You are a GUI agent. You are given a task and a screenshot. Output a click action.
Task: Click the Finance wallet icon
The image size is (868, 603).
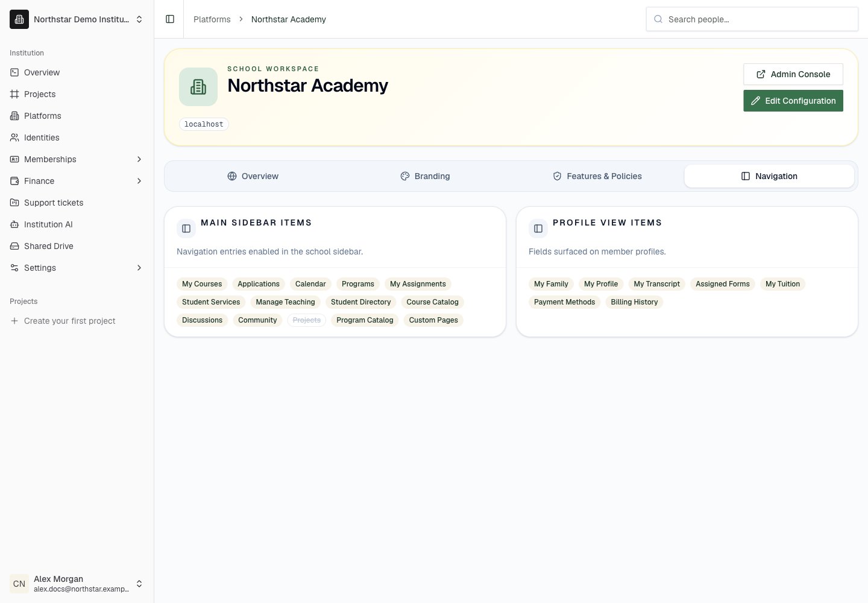pyautogui.click(x=14, y=181)
